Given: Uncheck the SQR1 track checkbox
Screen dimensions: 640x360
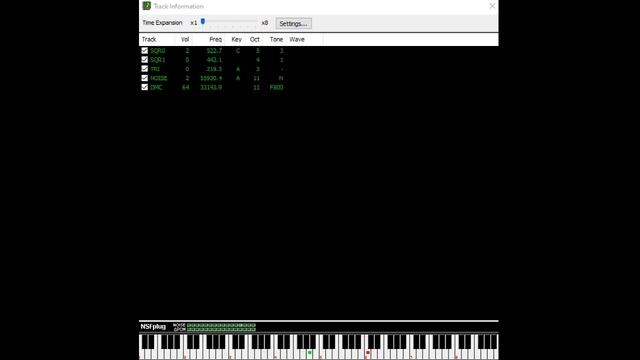Looking at the screenshot, I should tap(144, 60).
